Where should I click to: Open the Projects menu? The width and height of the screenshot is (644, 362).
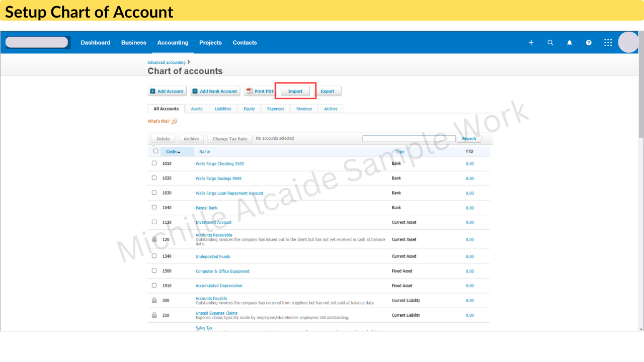coord(210,43)
